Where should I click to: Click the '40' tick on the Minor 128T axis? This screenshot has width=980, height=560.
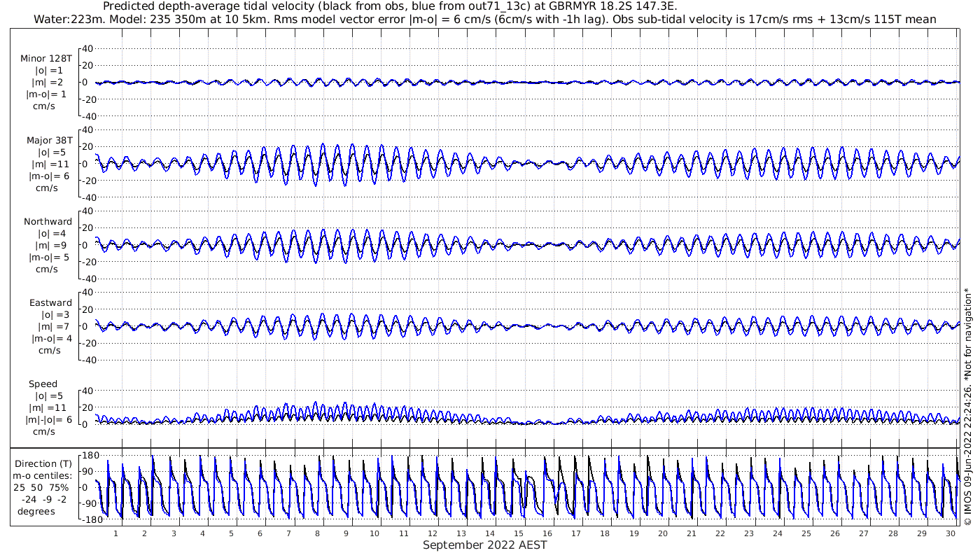87,48
